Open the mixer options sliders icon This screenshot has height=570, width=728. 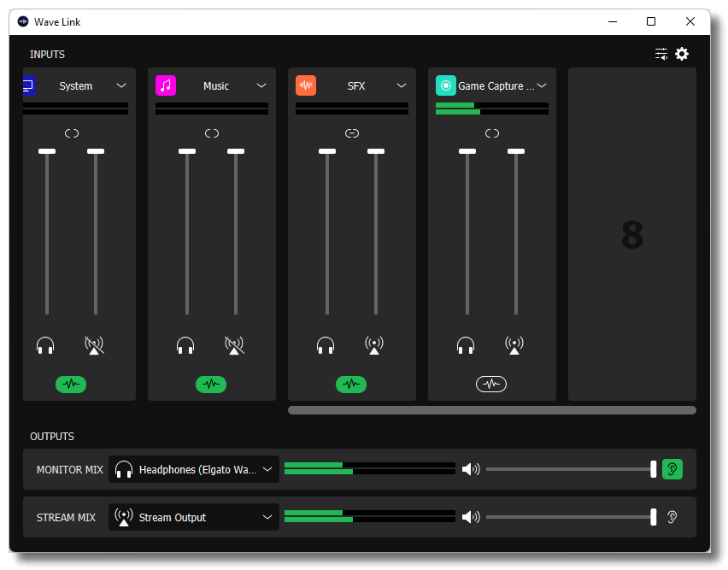point(661,54)
